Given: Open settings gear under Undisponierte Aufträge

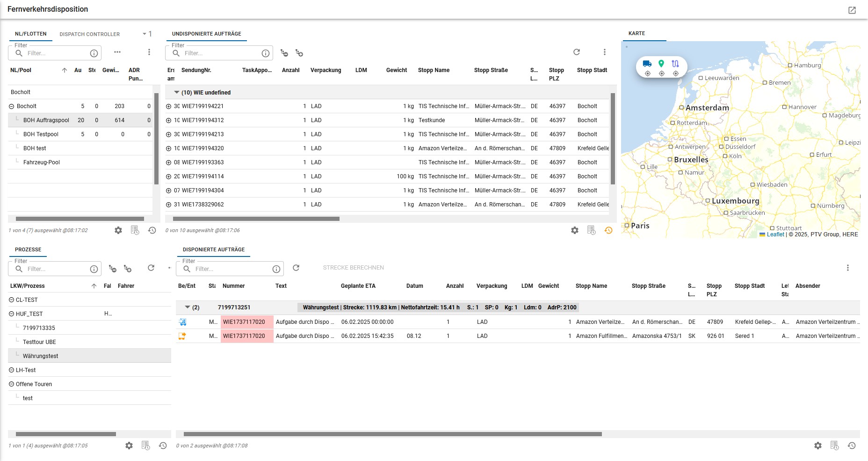Looking at the screenshot, I should tap(575, 230).
